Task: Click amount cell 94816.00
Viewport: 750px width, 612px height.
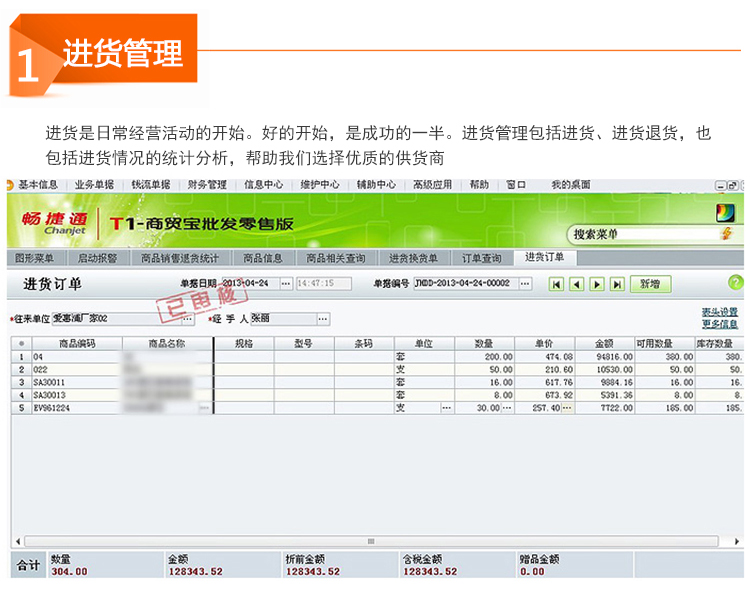Action: (x=605, y=357)
